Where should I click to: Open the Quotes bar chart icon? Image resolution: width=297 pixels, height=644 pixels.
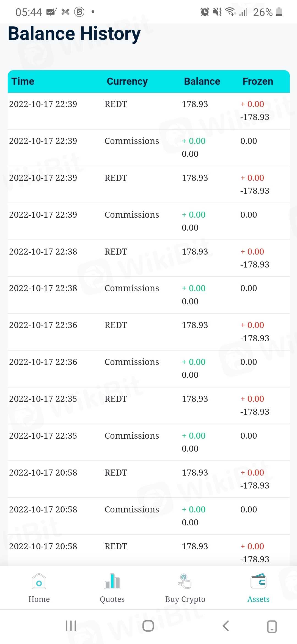coord(112,581)
